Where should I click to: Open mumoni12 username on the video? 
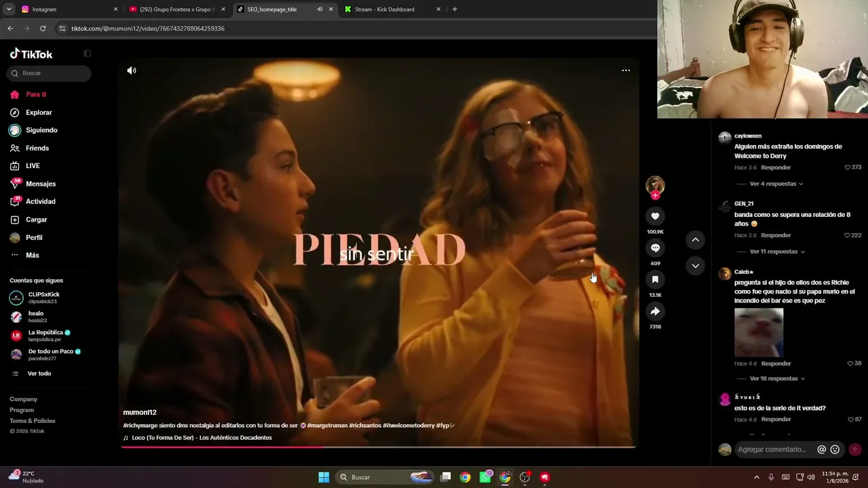click(x=140, y=412)
